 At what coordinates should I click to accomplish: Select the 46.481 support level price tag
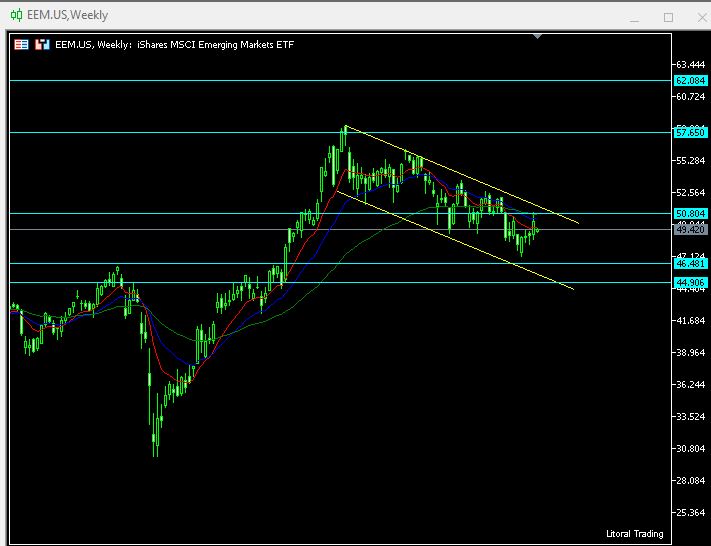[691, 264]
